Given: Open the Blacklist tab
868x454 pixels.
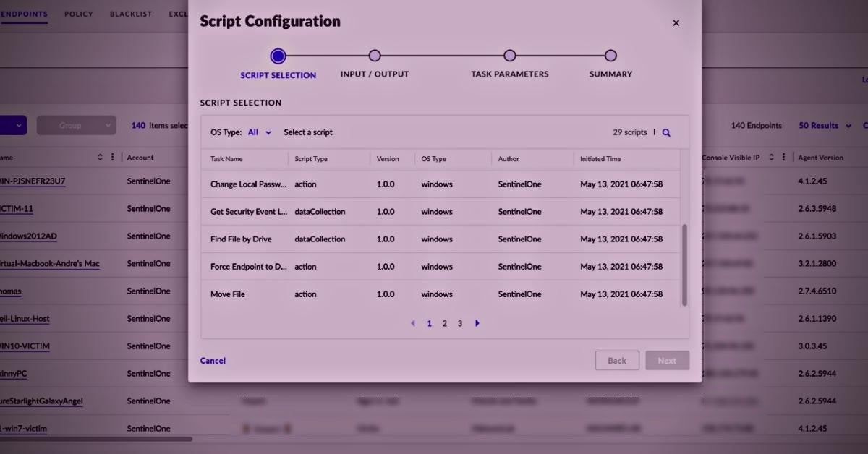Looking at the screenshot, I should point(131,14).
